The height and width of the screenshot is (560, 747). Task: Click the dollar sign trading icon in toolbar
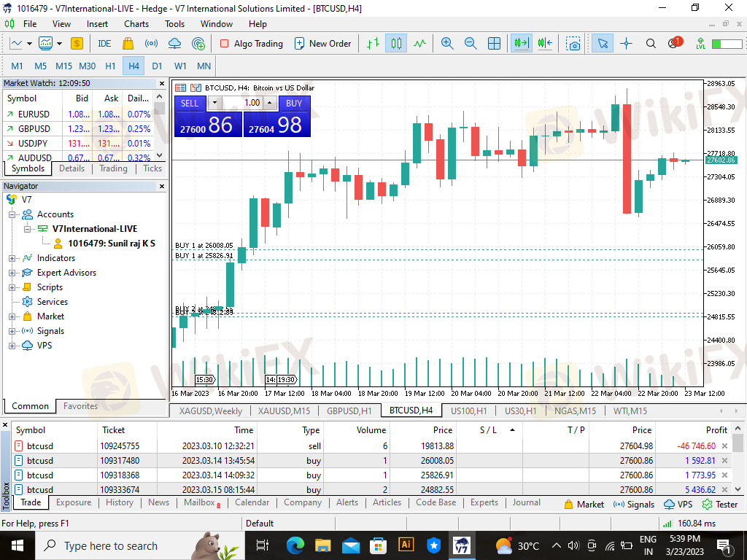77,44
